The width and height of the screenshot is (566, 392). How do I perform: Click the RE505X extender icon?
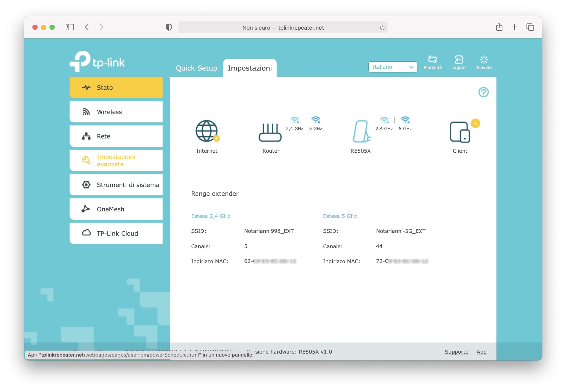click(361, 132)
